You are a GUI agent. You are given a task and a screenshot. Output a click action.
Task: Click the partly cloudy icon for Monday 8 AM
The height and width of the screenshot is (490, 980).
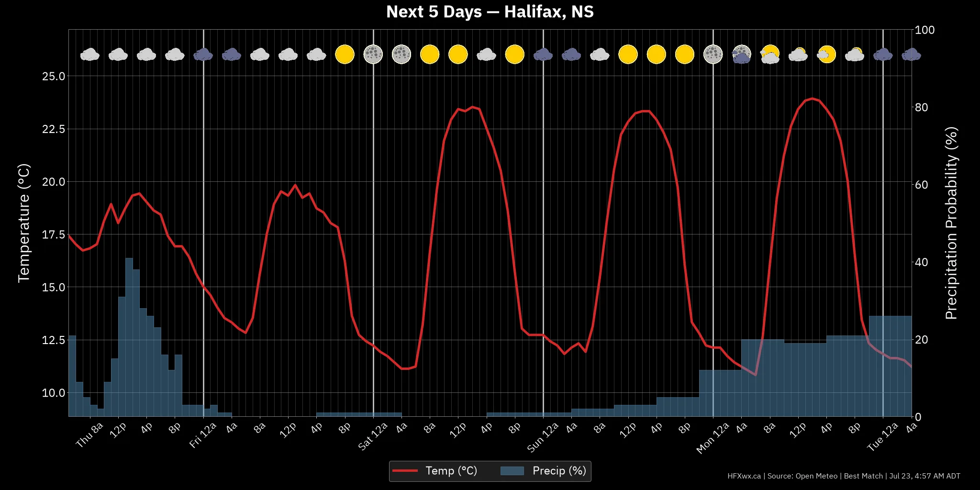[770, 55]
